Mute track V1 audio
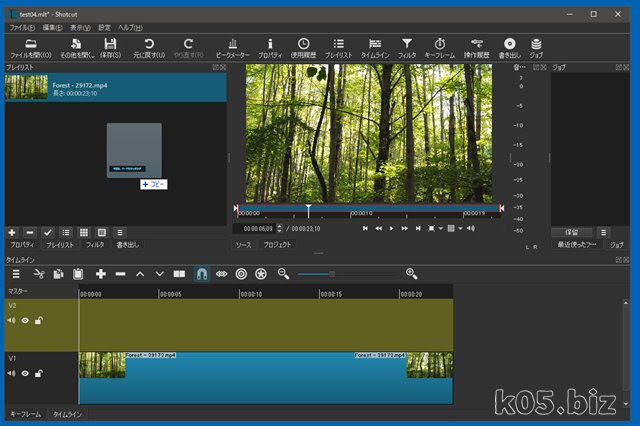Image resolution: width=640 pixels, height=426 pixels. click(x=11, y=373)
